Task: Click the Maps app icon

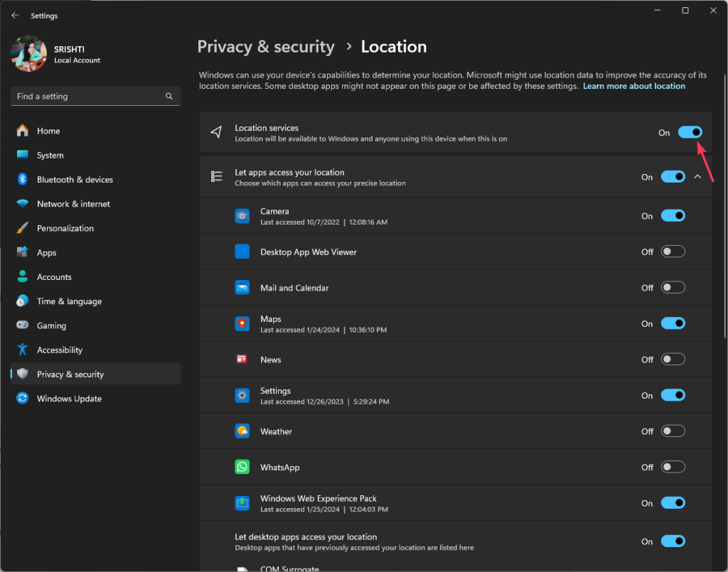Action: pyautogui.click(x=242, y=323)
